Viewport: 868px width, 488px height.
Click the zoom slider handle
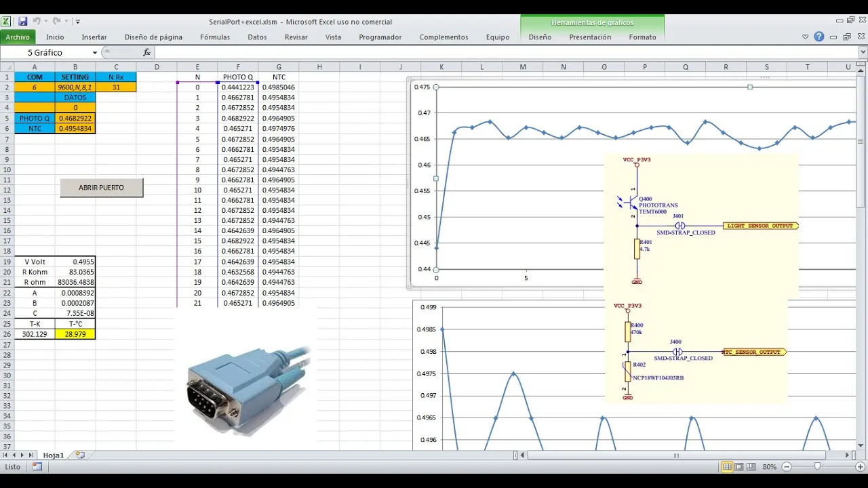817,467
